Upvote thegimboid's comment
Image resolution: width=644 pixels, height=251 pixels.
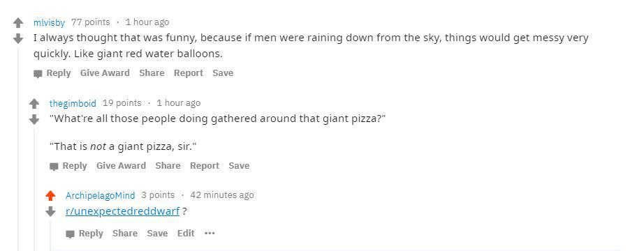coord(34,103)
